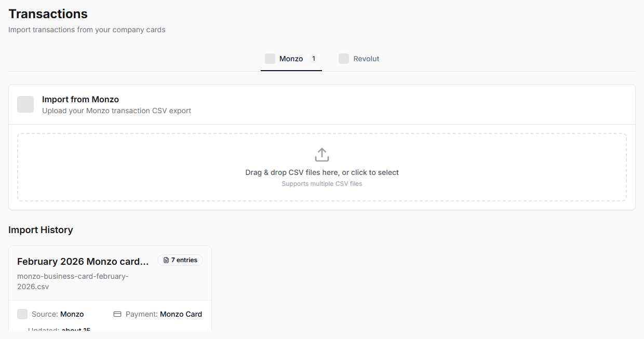Viewport: 644px width, 339px height.
Task: Click the 'Payment: Monzo Card' value
Action: pyautogui.click(x=181, y=314)
